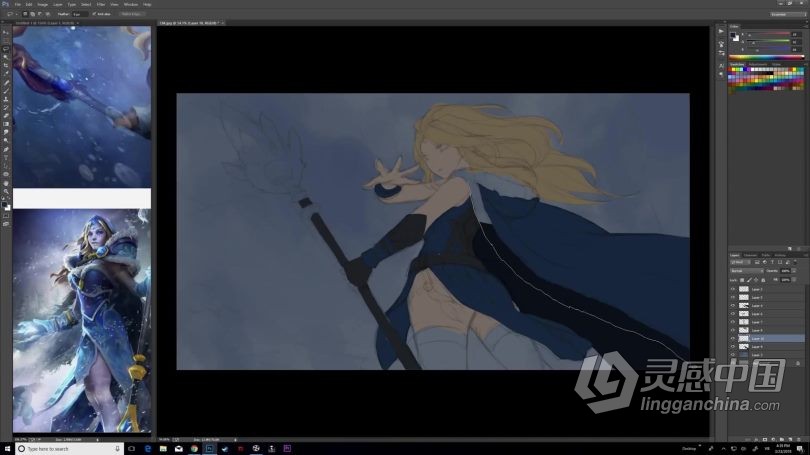Select the Move tool
This screenshot has height=455, width=810.
[x=6, y=32]
